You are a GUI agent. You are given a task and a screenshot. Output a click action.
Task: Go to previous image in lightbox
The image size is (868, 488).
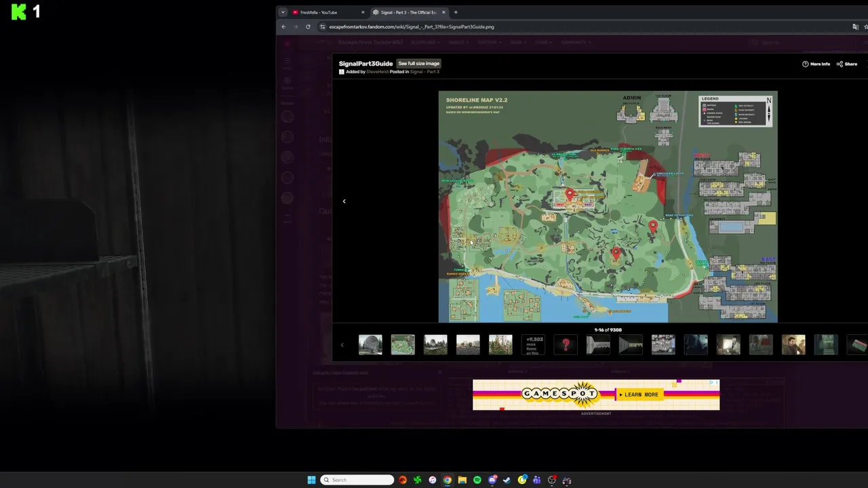[344, 201]
